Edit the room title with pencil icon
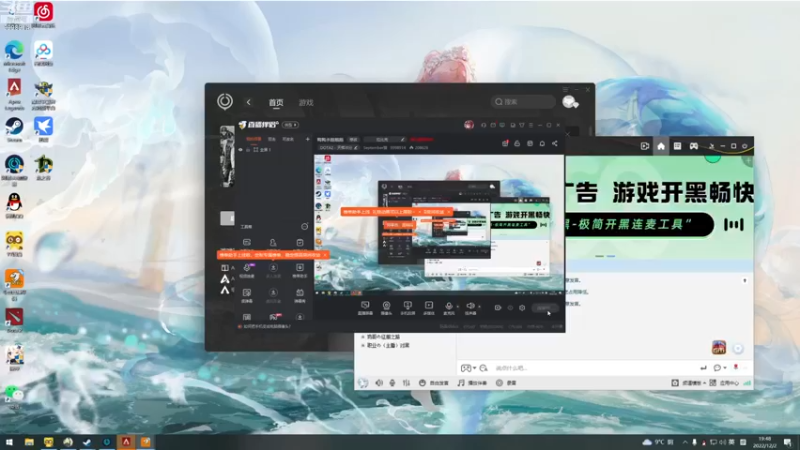 point(402,139)
